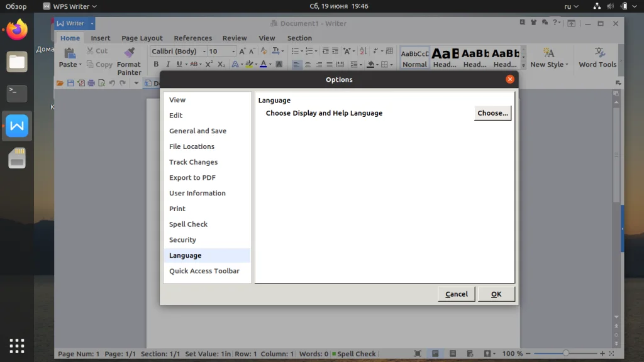This screenshot has height=362, width=644.
Task: Export document to PDF via quick access toolbar
Action: [80, 82]
